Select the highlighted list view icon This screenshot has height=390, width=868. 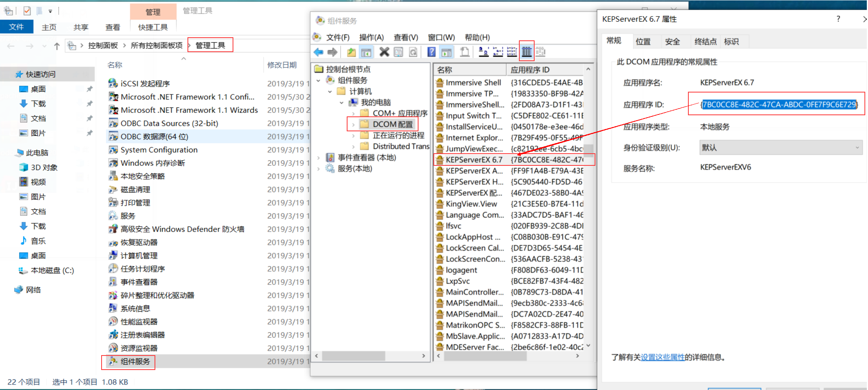527,52
